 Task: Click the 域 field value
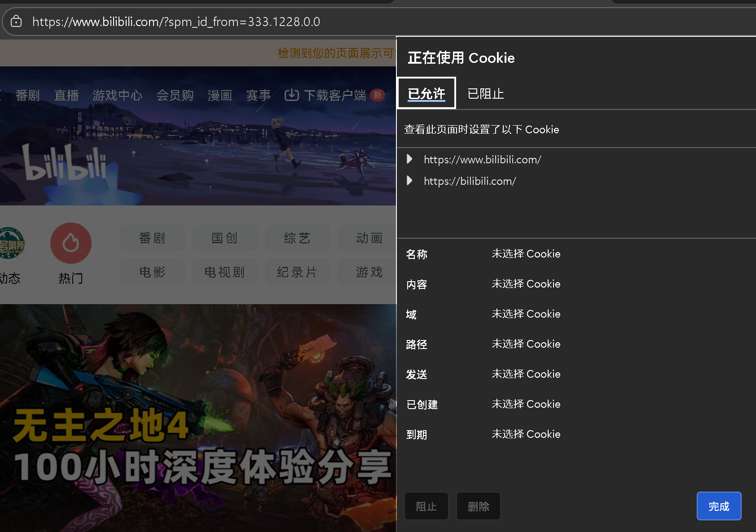tap(526, 314)
